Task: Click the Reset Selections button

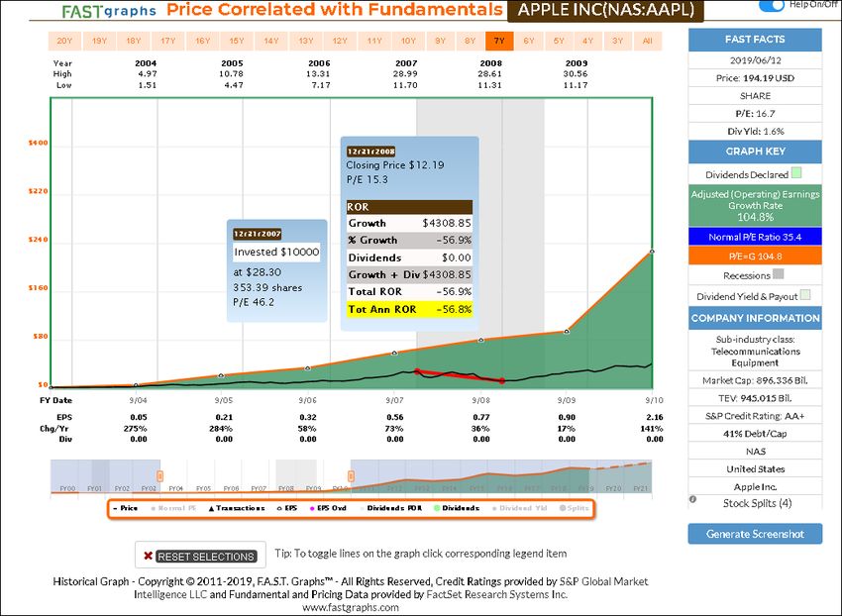Action: (x=200, y=556)
